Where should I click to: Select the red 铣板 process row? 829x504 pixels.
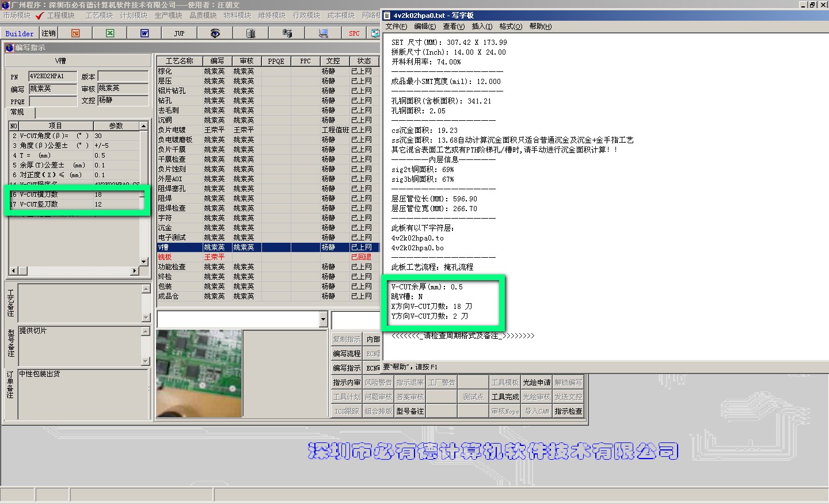pyautogui.click(x=268, y=257)
